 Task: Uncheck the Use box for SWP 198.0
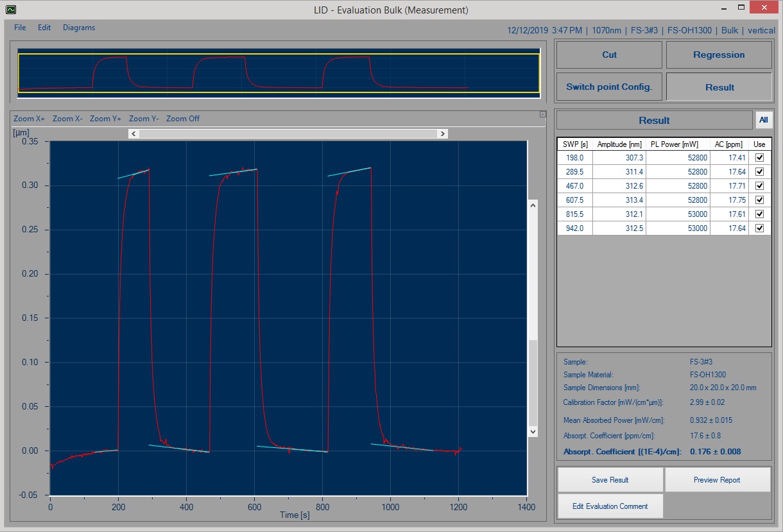(x=760, y=157)
